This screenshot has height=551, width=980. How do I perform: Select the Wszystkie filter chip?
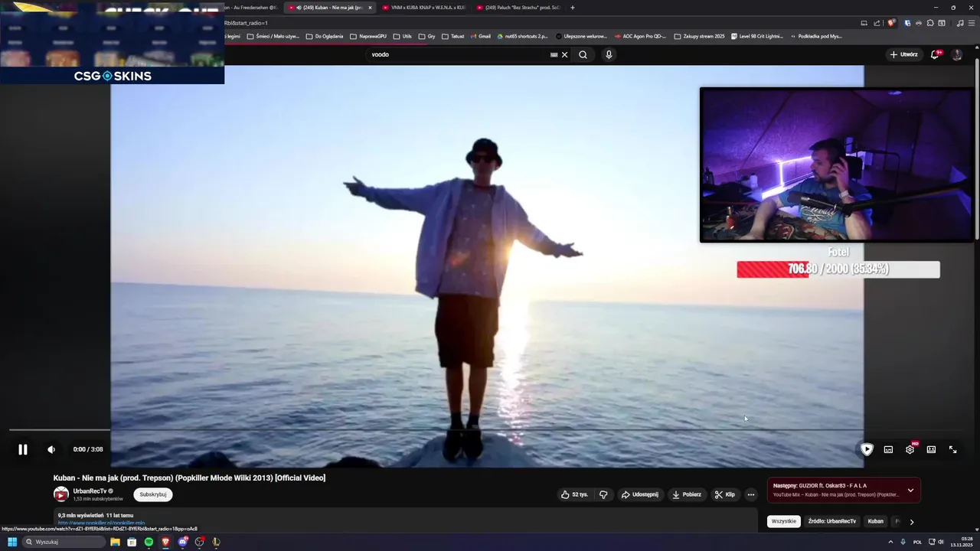click(x=784, y=521)
